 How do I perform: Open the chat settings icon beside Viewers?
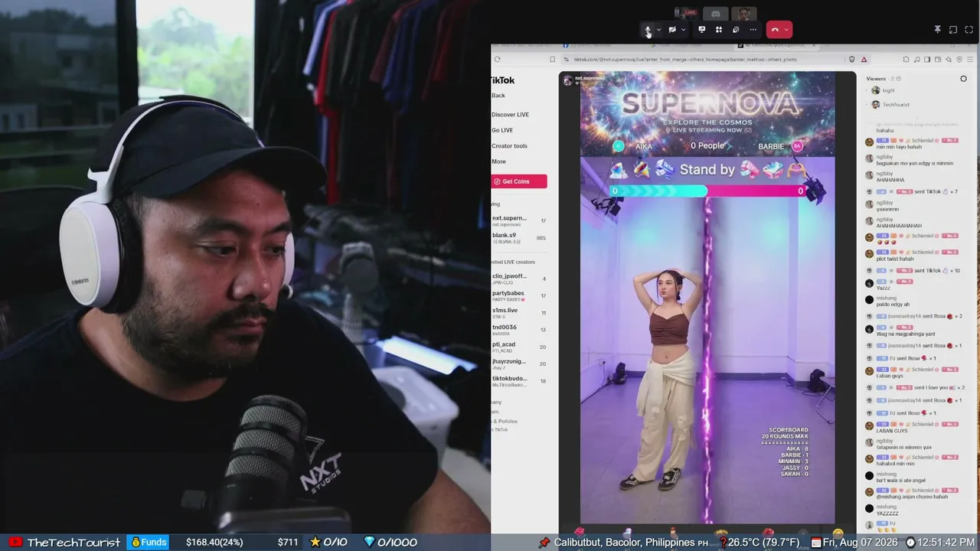pyautogui.click(x=963, y=79)
